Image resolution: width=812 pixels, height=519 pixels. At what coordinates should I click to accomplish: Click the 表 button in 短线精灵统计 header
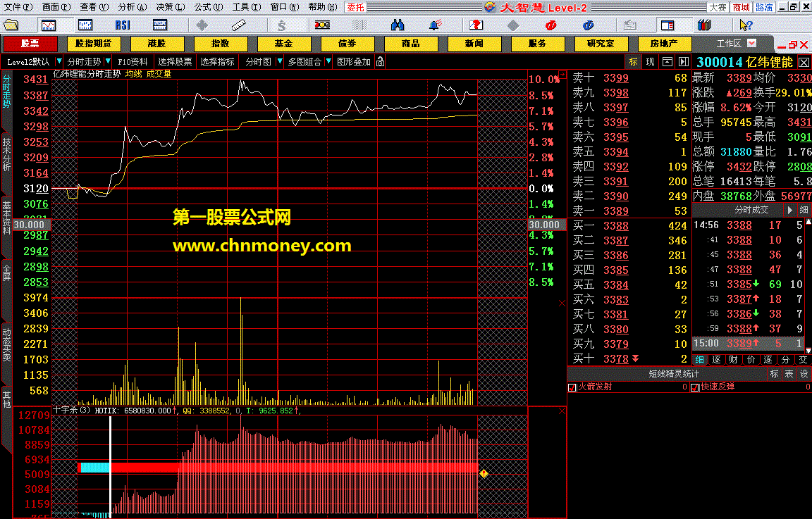coord(789,374)
